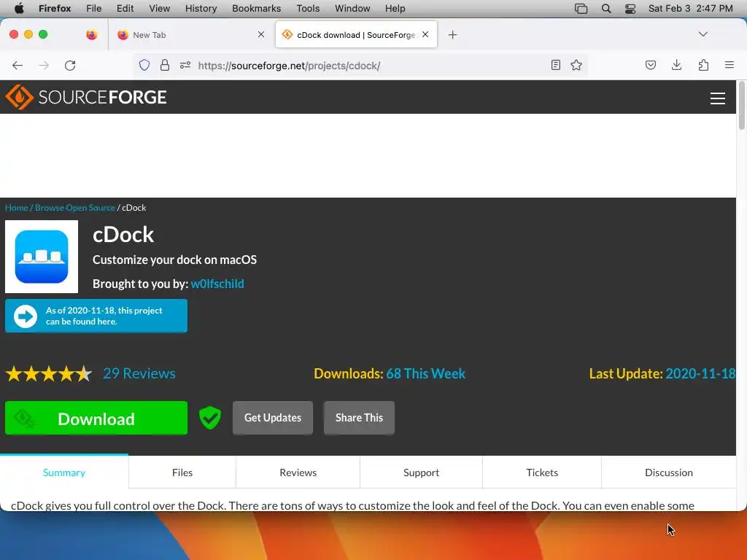The width and height of the screenshot is (747, 560).
Task: Switch to the Reviews tab
Action: click(x=298, y=472)
